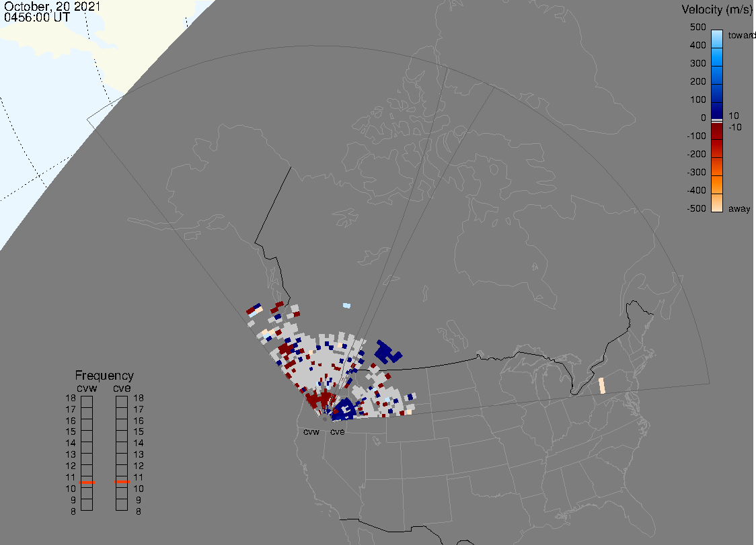Screen dimensions: 756x545
Task: Click the isolated light blue cell north of scatter
Action: click(x=346, y=305)
